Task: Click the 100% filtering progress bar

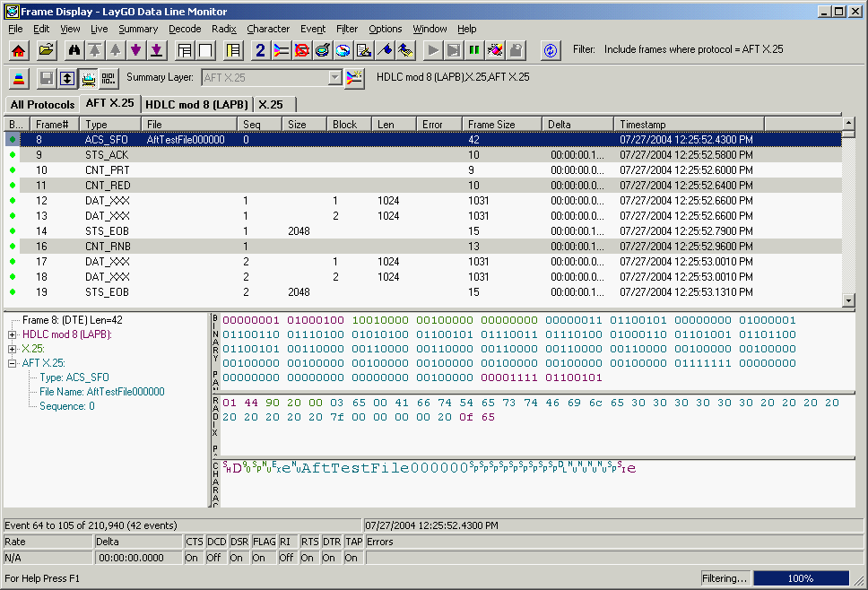Action: 801,578
